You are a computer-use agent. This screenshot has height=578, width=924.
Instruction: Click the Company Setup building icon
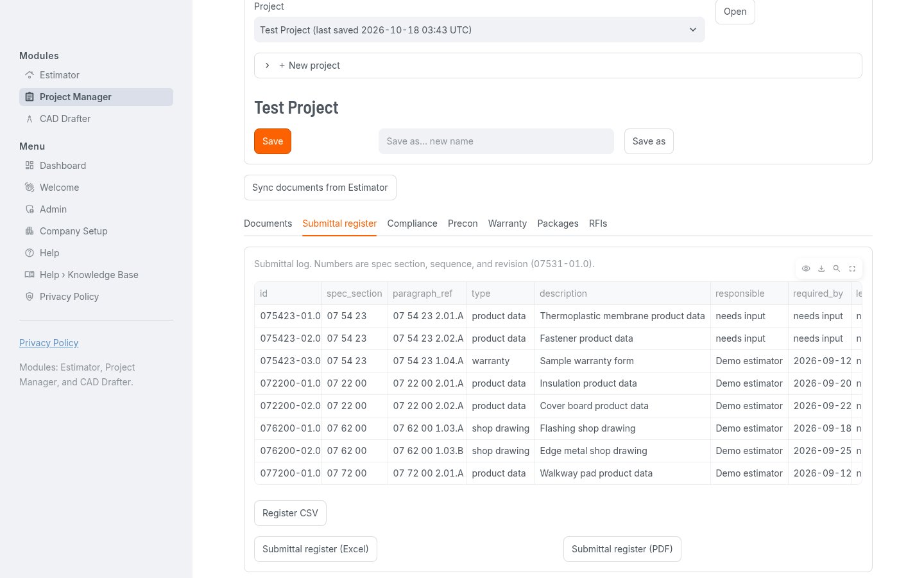pos(30,231)
